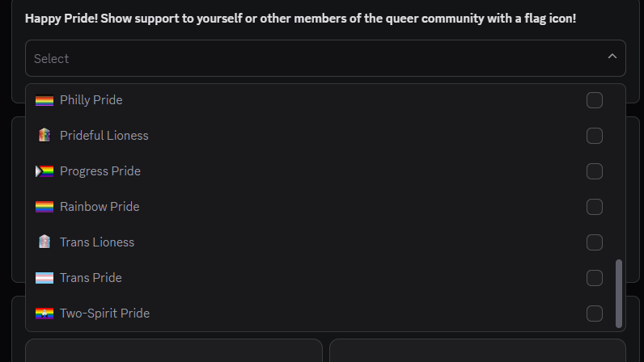Viewport: 644px width, 362px height.
Task: Click the Philly Pride flag icon
Action: (44, 100)
